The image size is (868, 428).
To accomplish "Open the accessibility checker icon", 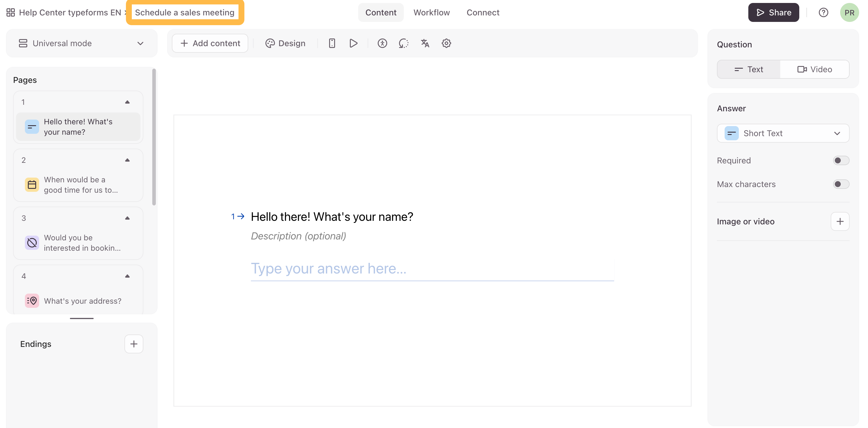I will (382, 43).
